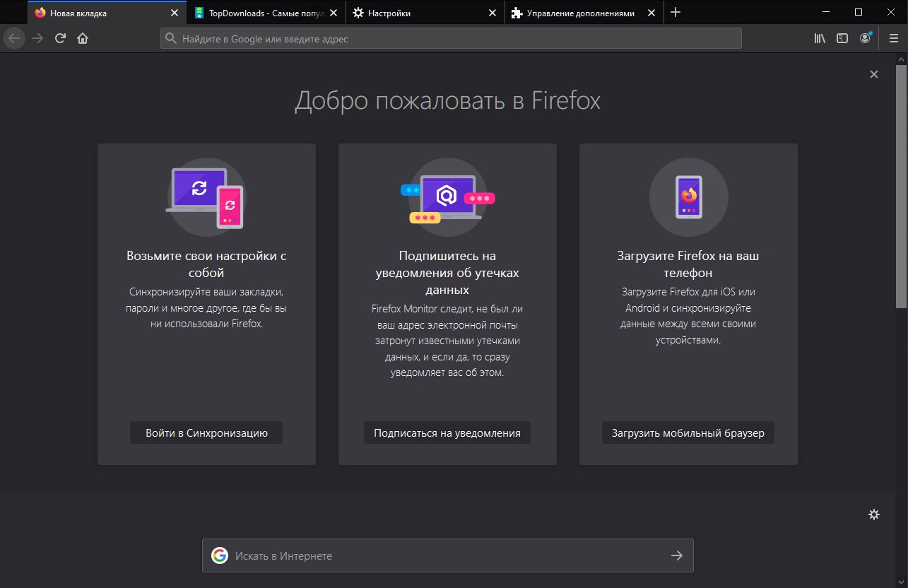Click Загрузить мобильный браузер button

(x=688, y=433)
